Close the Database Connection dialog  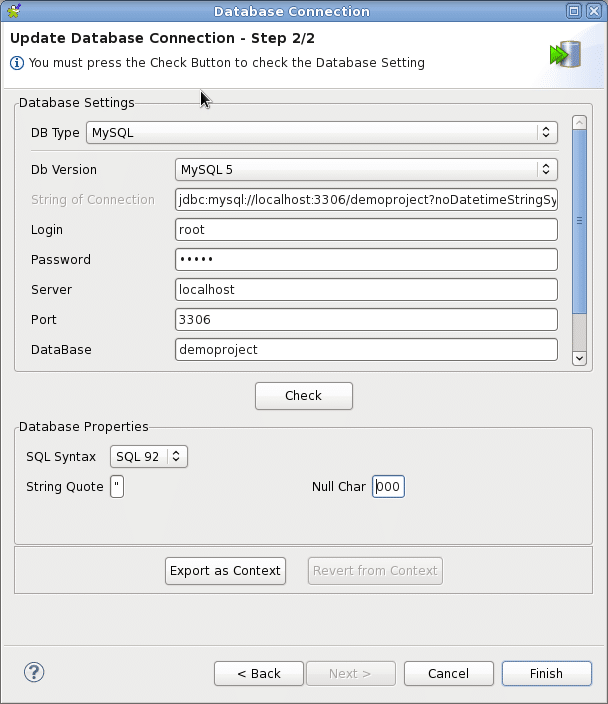tap(595, 11)
